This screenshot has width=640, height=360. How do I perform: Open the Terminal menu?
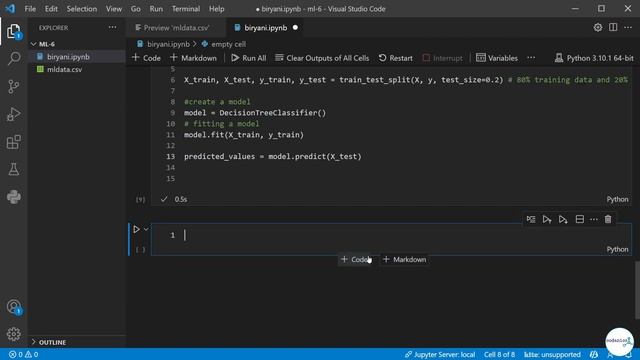(x=186, y=9)
